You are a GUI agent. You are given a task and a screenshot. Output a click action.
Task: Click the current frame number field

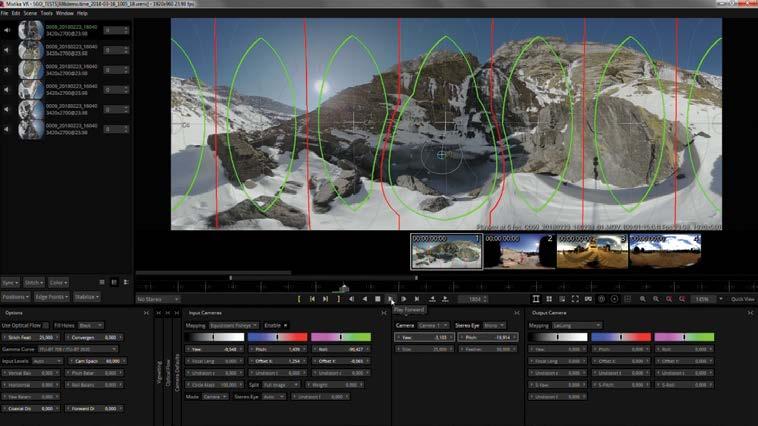[x=472, y=299]
